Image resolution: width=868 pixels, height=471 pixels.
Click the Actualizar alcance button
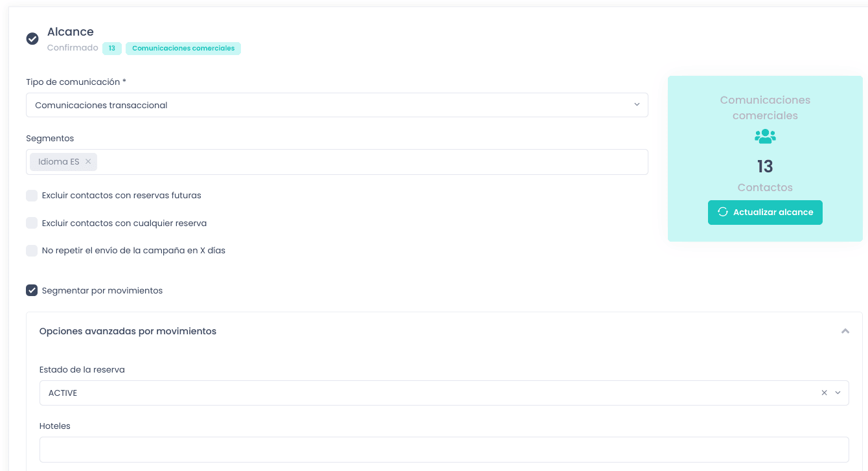tap(765, 213)
